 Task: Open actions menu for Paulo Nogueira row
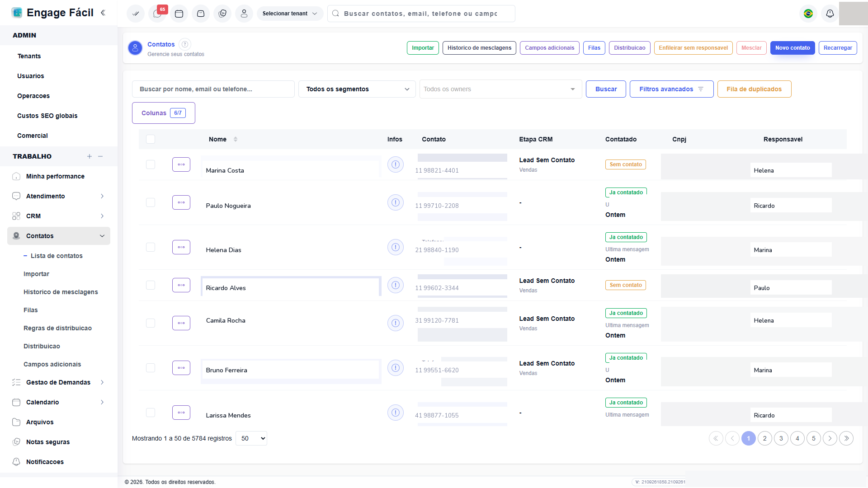point(181,202)
